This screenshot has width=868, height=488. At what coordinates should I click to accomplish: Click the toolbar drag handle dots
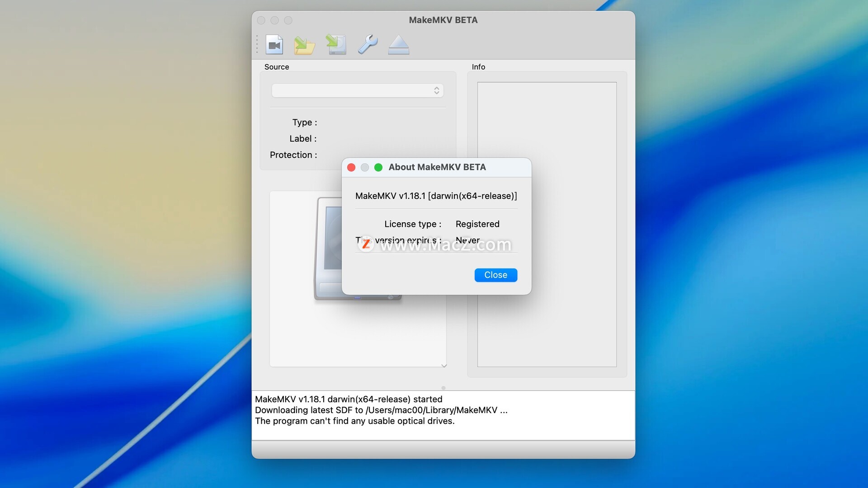257,45
